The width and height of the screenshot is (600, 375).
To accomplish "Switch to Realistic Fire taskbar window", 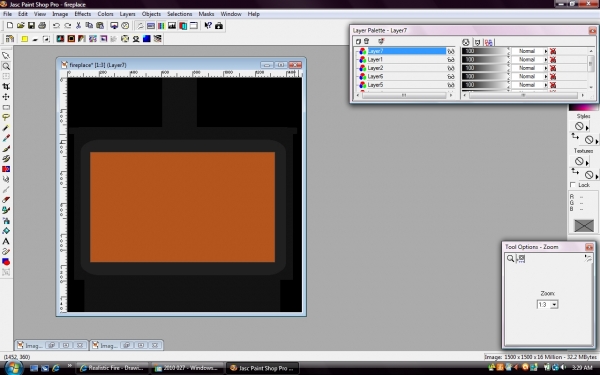I will (x=112, y=368).
